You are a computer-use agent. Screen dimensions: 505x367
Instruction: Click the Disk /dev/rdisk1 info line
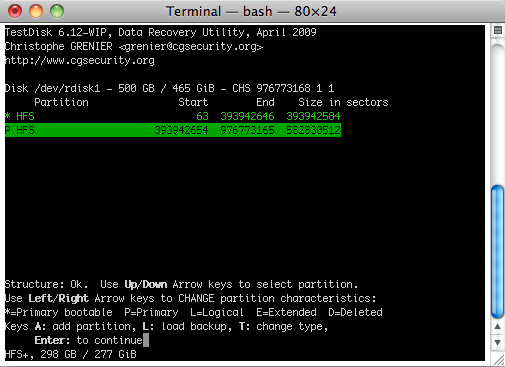169,88
